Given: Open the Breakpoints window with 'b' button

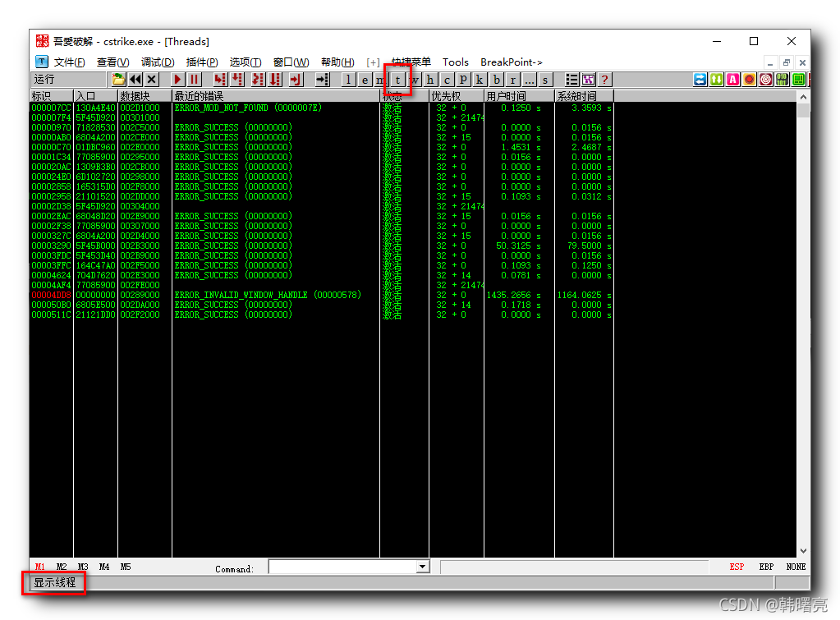Looking at the screenshot, I should point(497,80).
